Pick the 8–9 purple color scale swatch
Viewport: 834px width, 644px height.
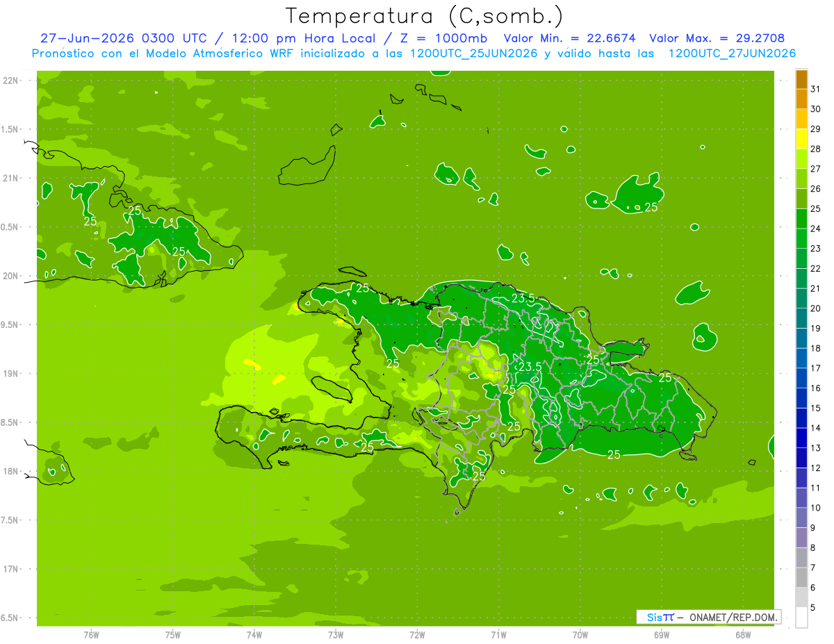801,538
